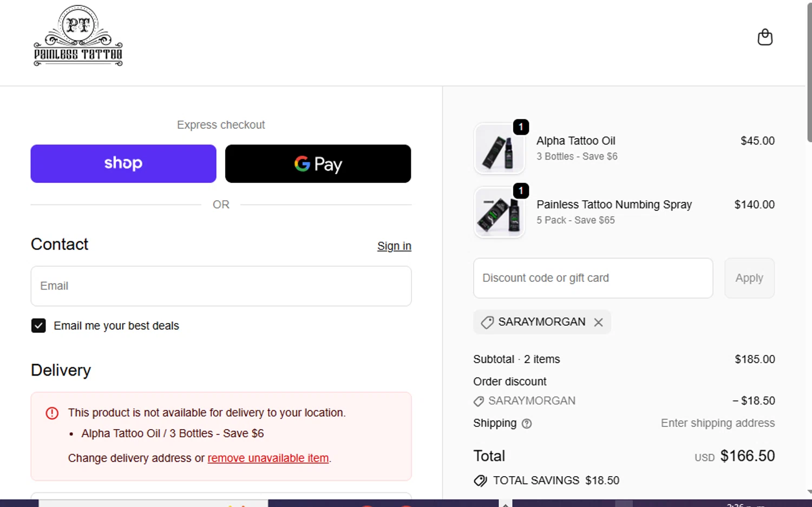Image resolution: width=812 pixels, height=507 pixels.
Task: Click the 5 Pack - Save $65 variant text
Action: (x=575, y=220)
